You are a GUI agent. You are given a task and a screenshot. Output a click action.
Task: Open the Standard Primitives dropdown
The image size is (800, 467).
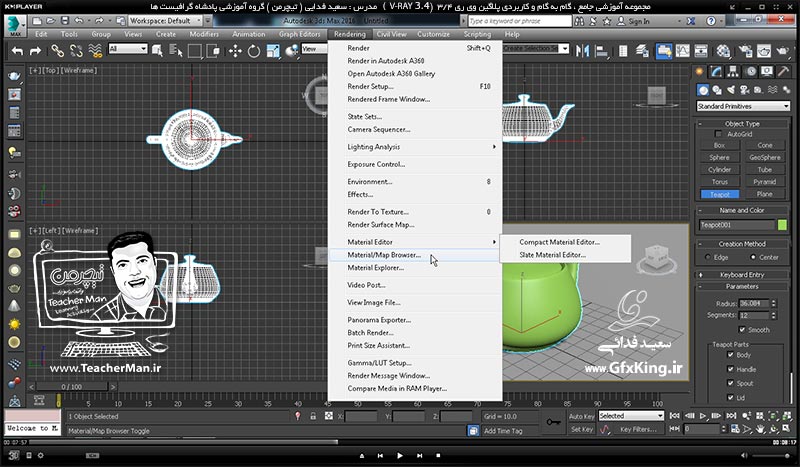743,106
